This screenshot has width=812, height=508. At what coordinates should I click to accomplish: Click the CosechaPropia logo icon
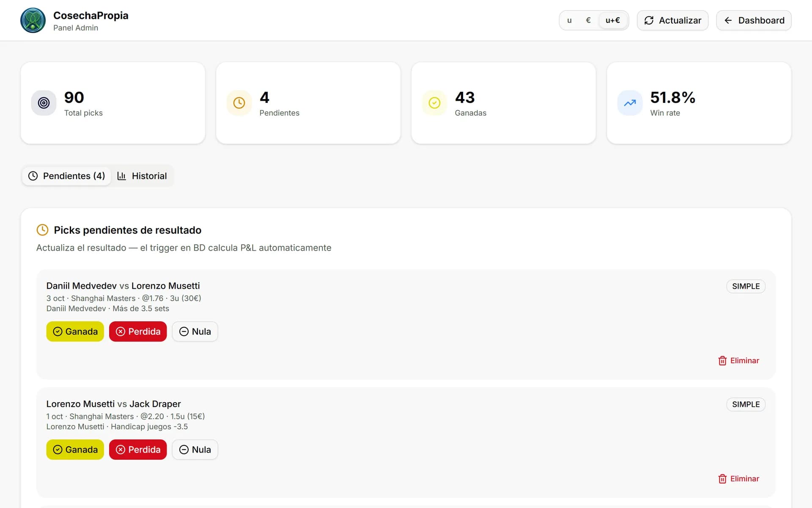click(33, 20)
